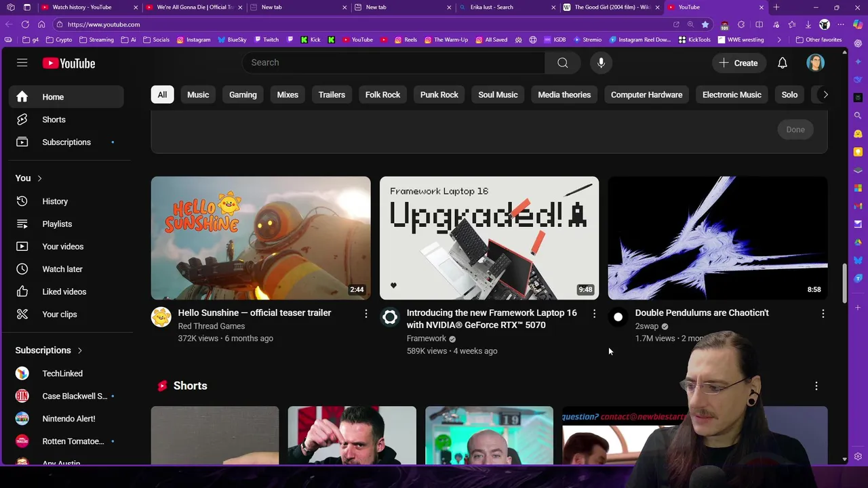The image size is (868, 488).
Task: Open the browser downloads button
Action: pyautogui.click(x=808, y=24)
